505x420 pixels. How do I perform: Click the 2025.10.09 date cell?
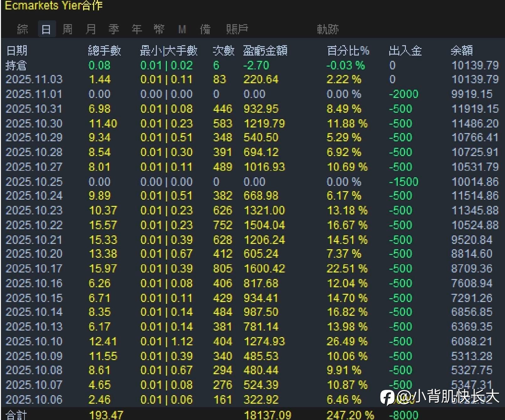(34, 356)
